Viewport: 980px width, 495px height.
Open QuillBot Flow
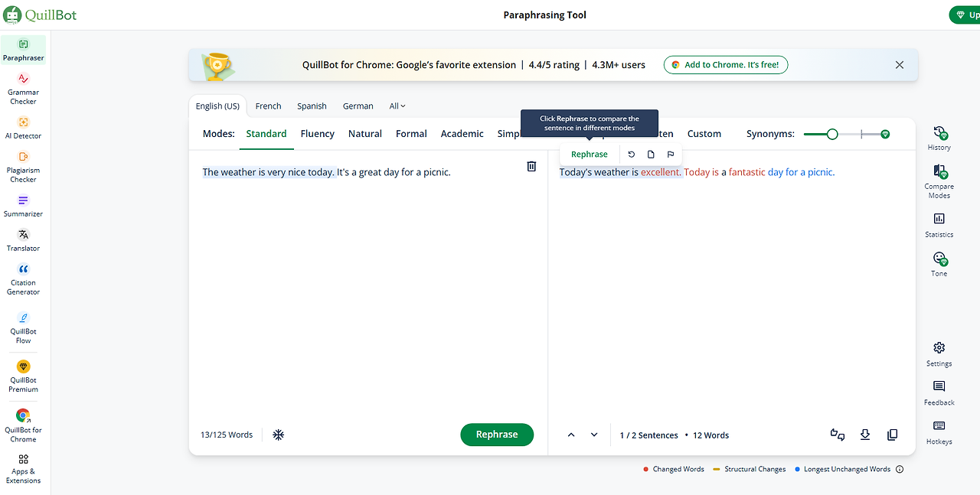(23, 327)
